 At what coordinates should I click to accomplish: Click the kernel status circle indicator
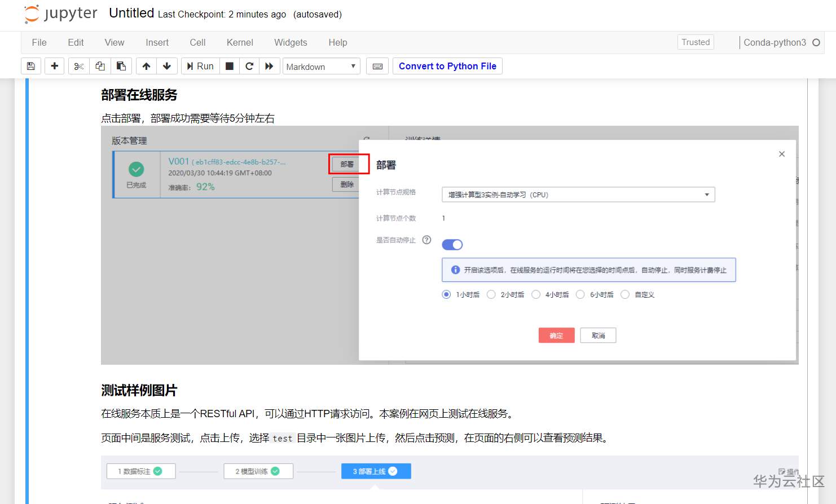pyautogui.click(x=816, y=42)
